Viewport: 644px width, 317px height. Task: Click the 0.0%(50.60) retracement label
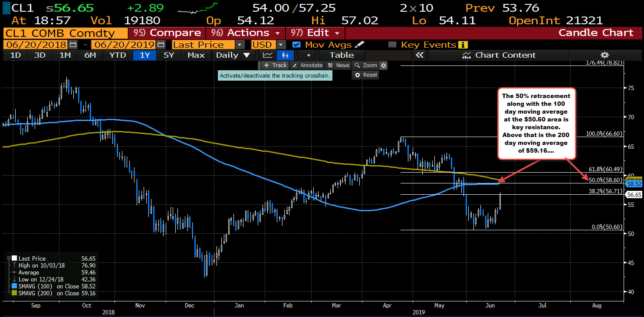607,227
